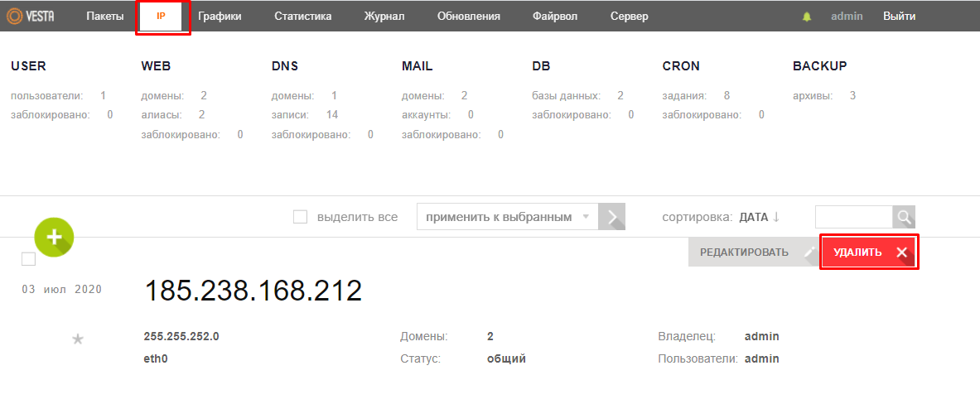Open the Графики menu item

coord(220,17)
